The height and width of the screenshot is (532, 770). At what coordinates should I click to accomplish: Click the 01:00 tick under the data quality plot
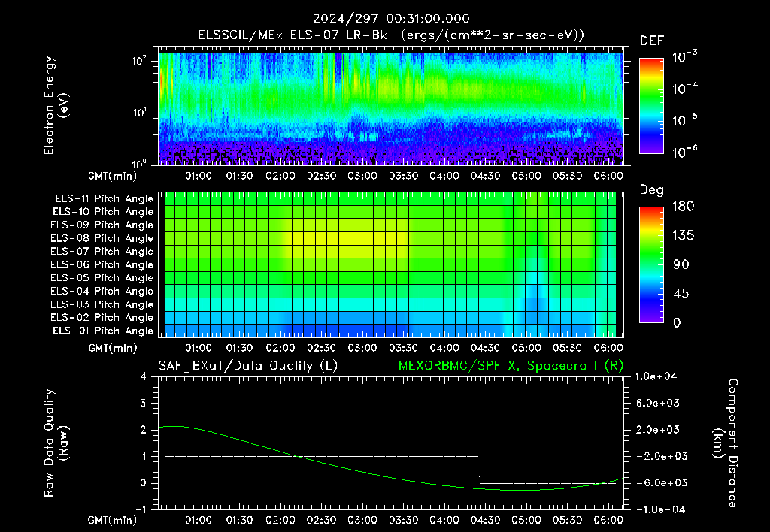(199, 520)
